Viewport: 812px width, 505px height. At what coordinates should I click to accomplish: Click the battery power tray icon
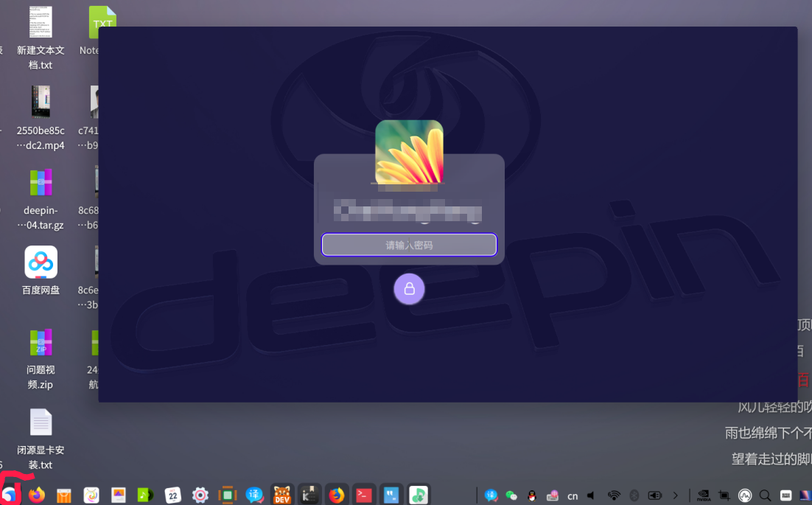click(654, 495)
